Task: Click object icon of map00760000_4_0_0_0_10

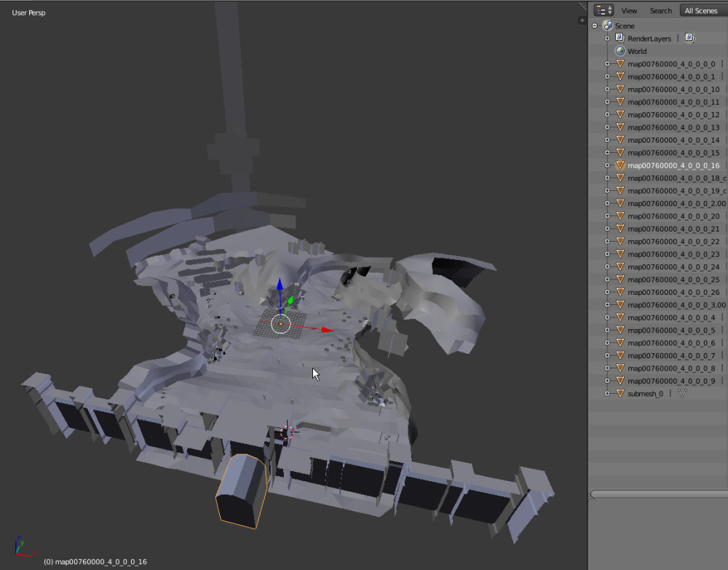Action: point(620,89)
